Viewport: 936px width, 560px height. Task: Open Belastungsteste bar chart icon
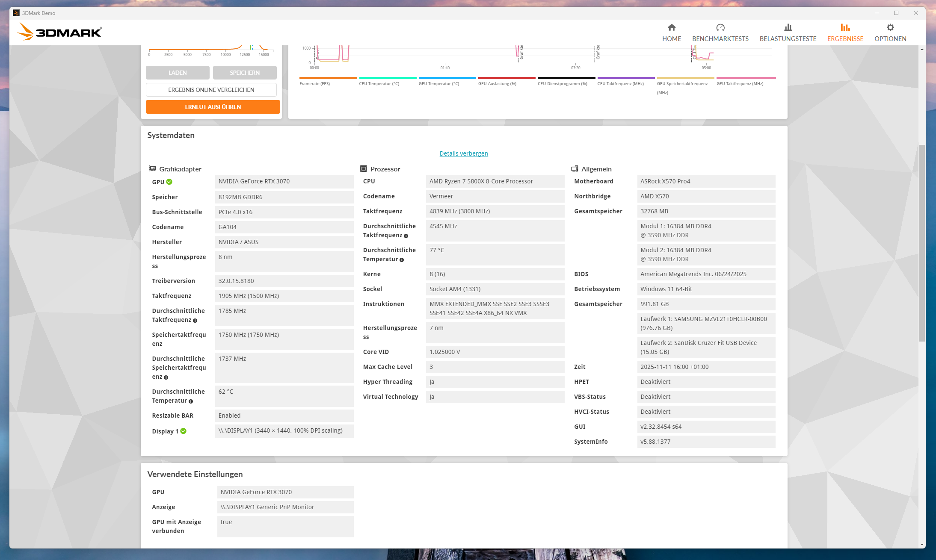pos(788,28)
